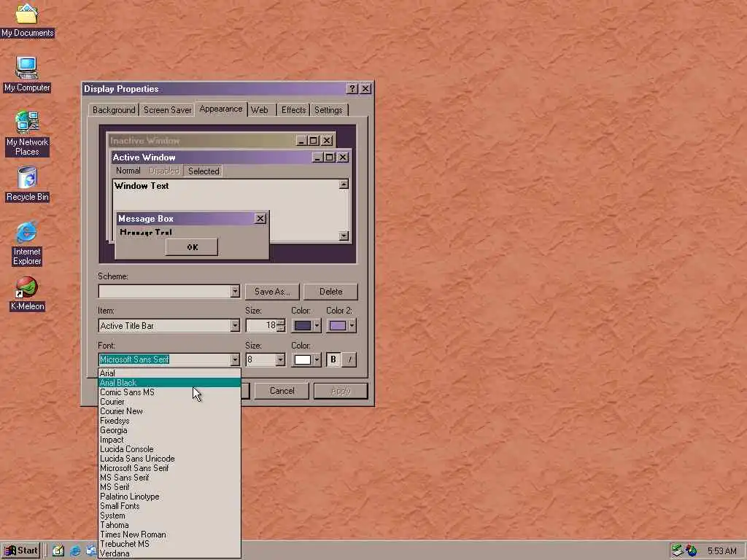Open the font Color picker dropdown
The width and height of the screenshot is (747, 560).
306,359
